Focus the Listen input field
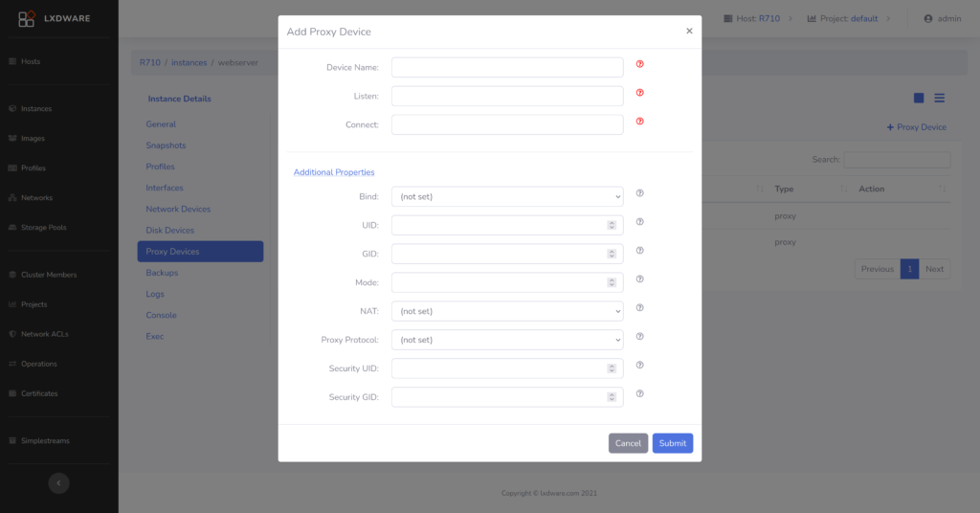The height and width of the screenshot is (513, 980). [x=507, y=97]
